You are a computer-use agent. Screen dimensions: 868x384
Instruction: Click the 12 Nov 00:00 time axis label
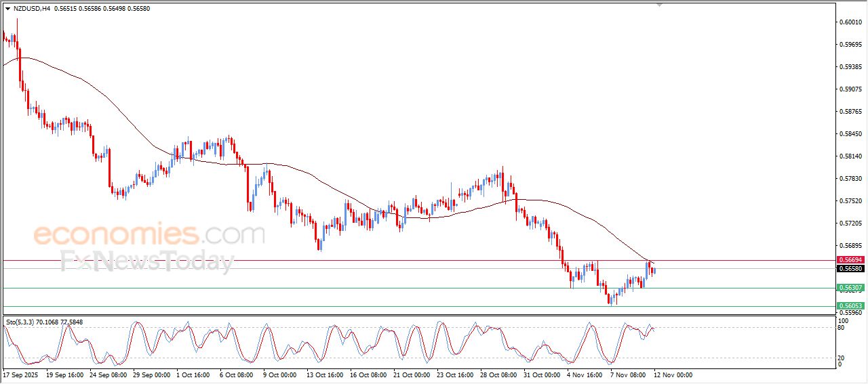coord(673,375)
